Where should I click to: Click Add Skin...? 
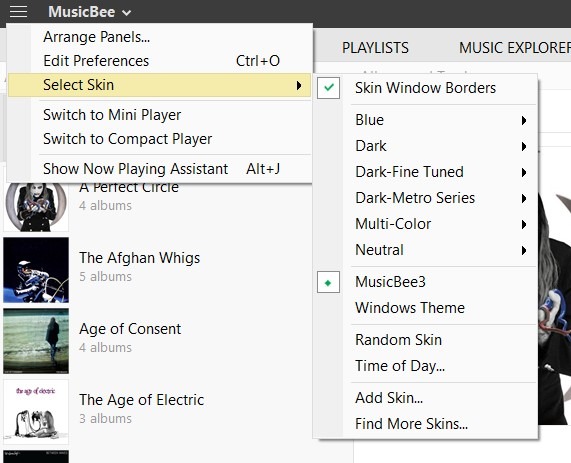tap(425, 398)
